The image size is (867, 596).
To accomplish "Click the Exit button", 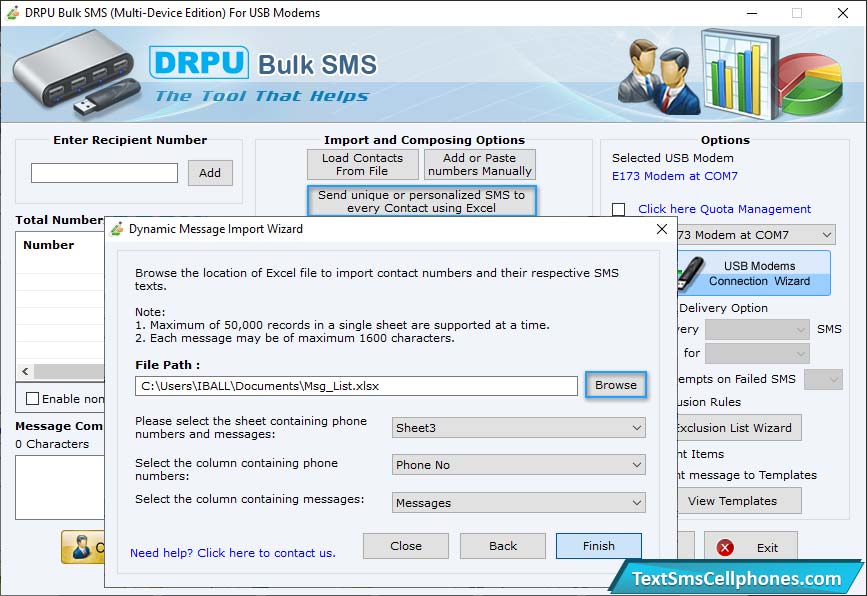I will point(751,547).
